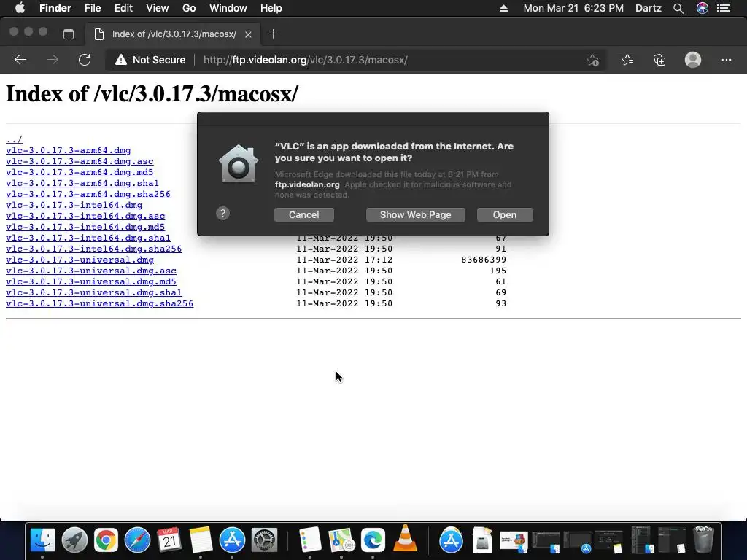Click vlc-3.0.17.3-universal.dmg.sha1 link
Image resolution: width=747 pixels, height=560 pixels.
click(x=94, y=293)
